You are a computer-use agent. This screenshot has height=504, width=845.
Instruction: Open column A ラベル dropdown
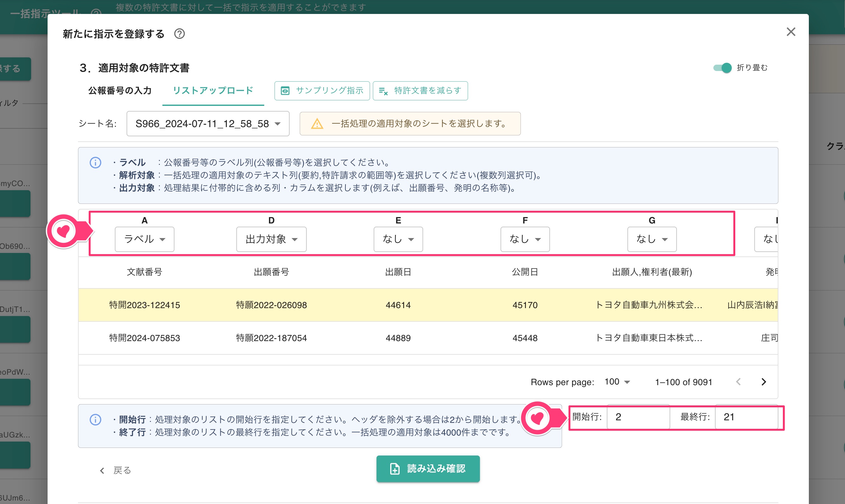pyautogui.click(x=144, y=239)
